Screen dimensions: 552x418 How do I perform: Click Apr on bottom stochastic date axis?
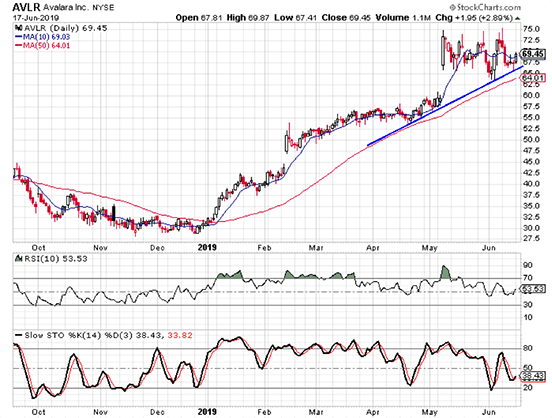373,412
